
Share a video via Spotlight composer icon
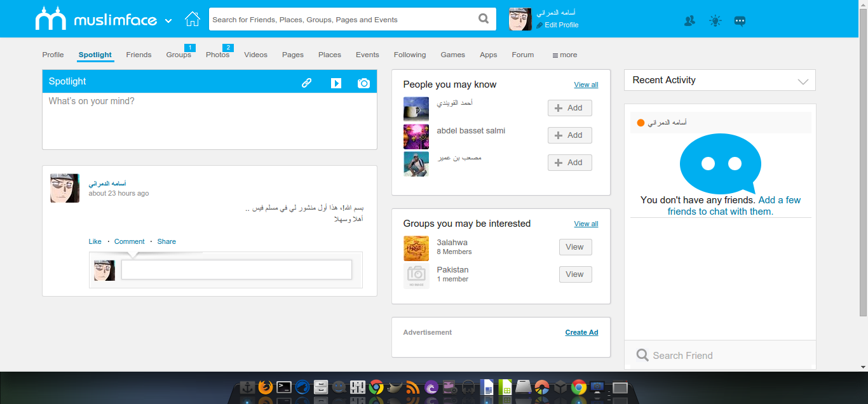tap(336, 82)
